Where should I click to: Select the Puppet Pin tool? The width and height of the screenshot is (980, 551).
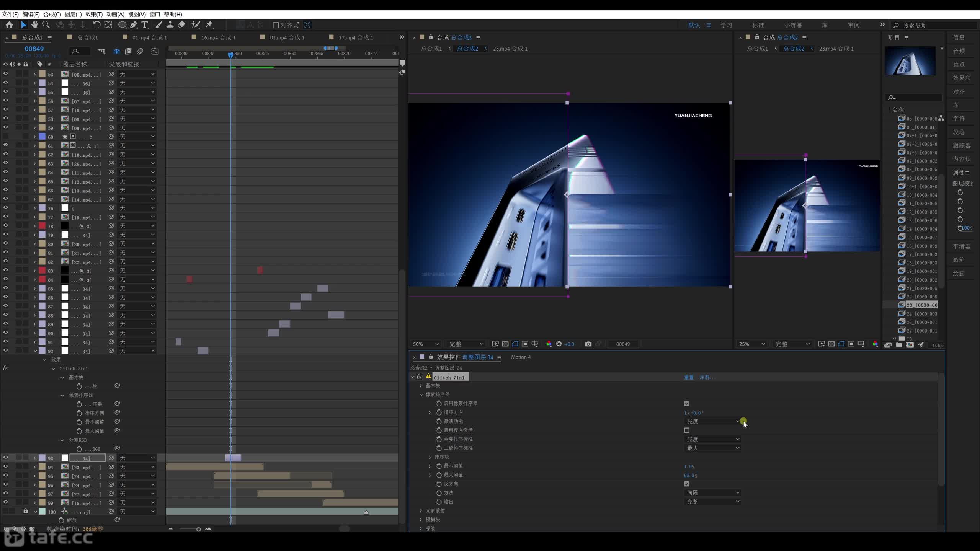click(209, 25)
